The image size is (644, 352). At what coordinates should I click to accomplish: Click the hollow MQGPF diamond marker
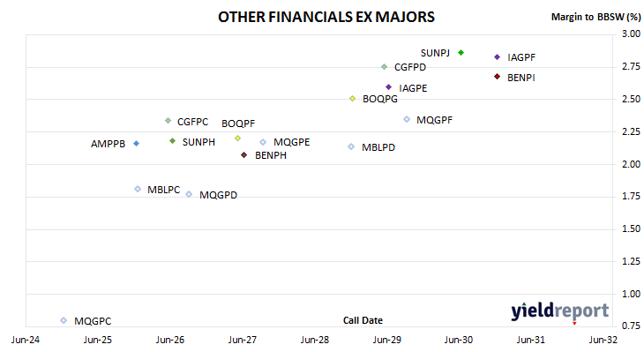click(407, 119)
